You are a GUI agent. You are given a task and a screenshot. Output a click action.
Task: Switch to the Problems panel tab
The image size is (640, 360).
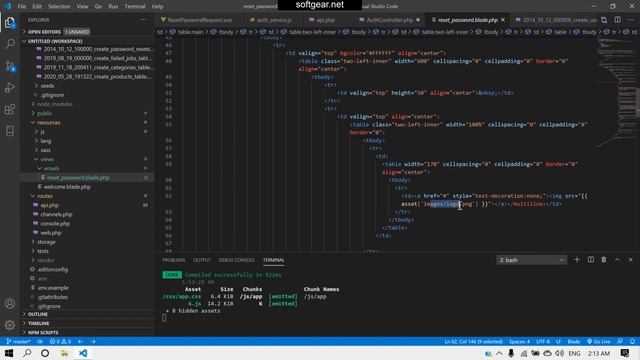174,260
